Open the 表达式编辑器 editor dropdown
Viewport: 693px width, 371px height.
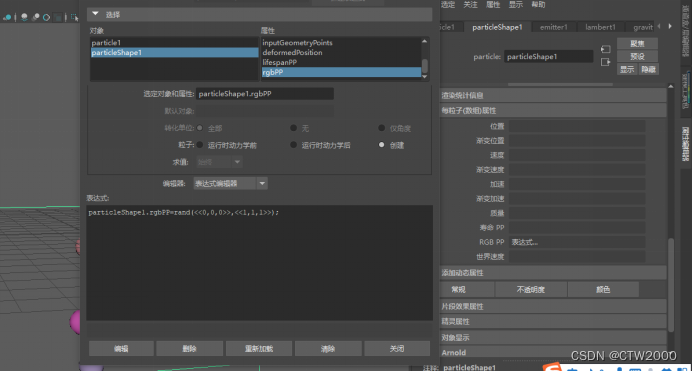click(230, 184)
